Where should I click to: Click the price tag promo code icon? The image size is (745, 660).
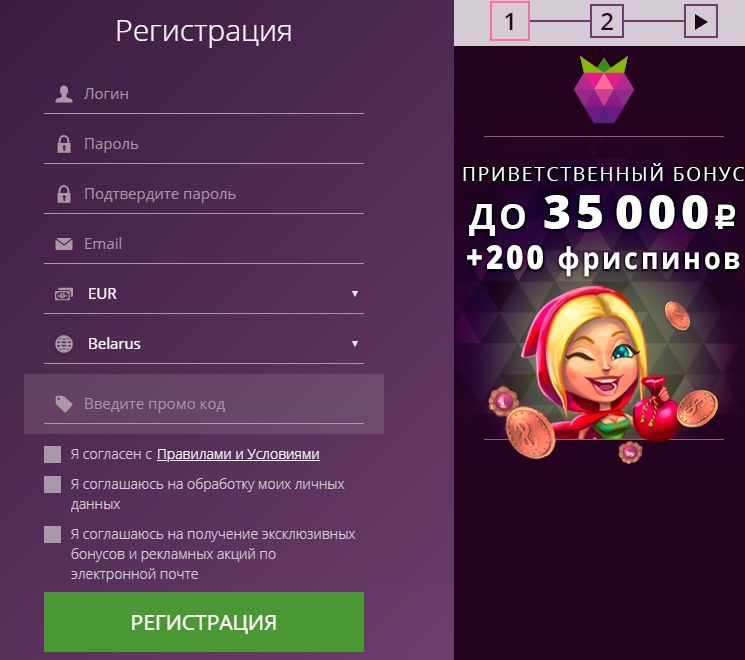[64, 404]
